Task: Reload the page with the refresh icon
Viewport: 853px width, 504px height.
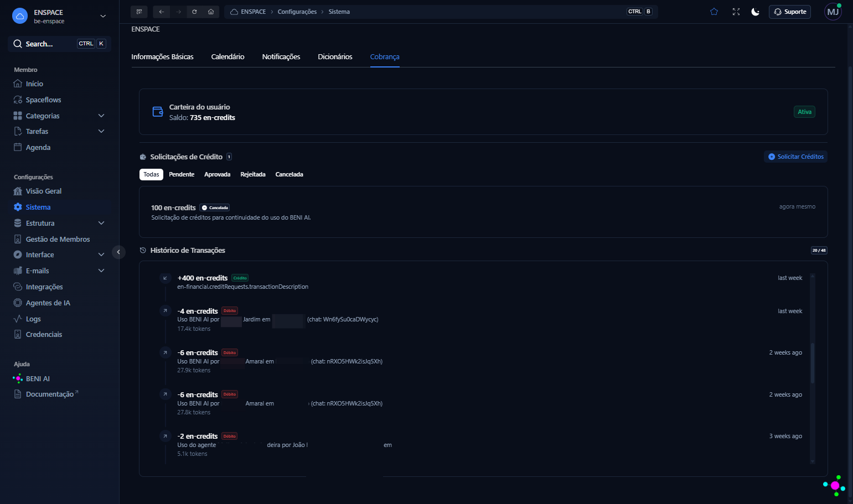Action: point(194,12)
